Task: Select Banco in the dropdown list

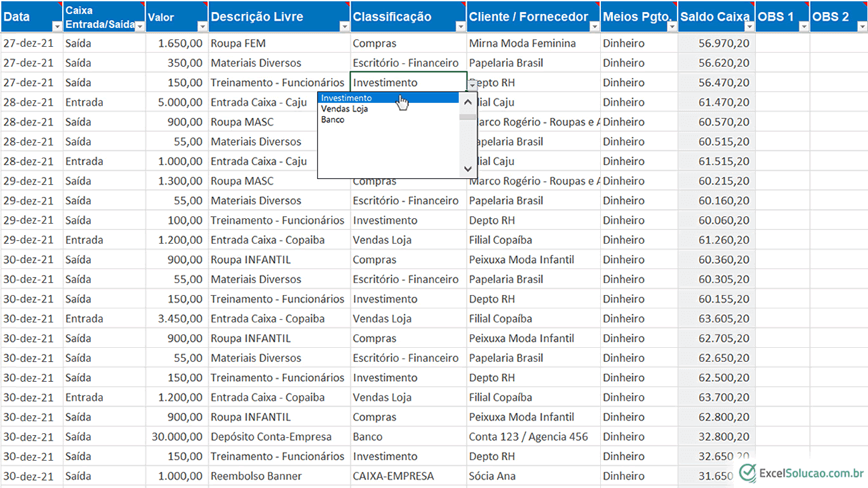Action: click(x=388, y=120)
